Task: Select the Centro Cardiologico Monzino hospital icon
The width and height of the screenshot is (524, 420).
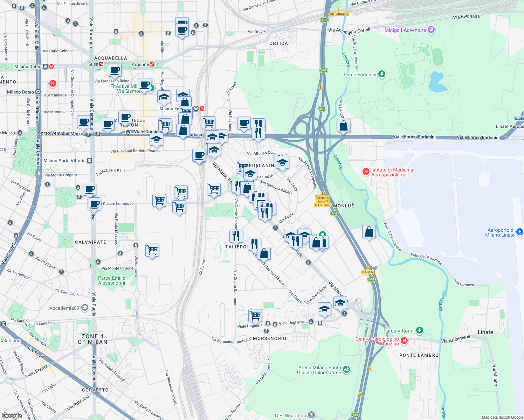Action: pos(404,339)
